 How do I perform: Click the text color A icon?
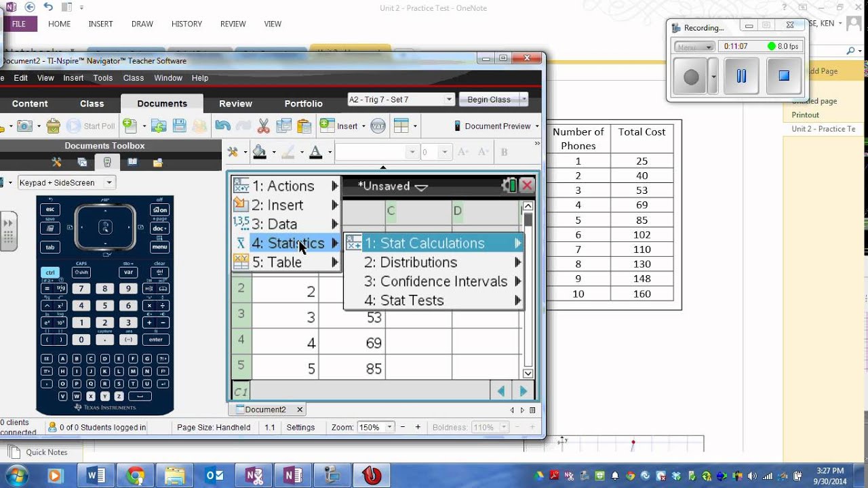pos(315,152)
